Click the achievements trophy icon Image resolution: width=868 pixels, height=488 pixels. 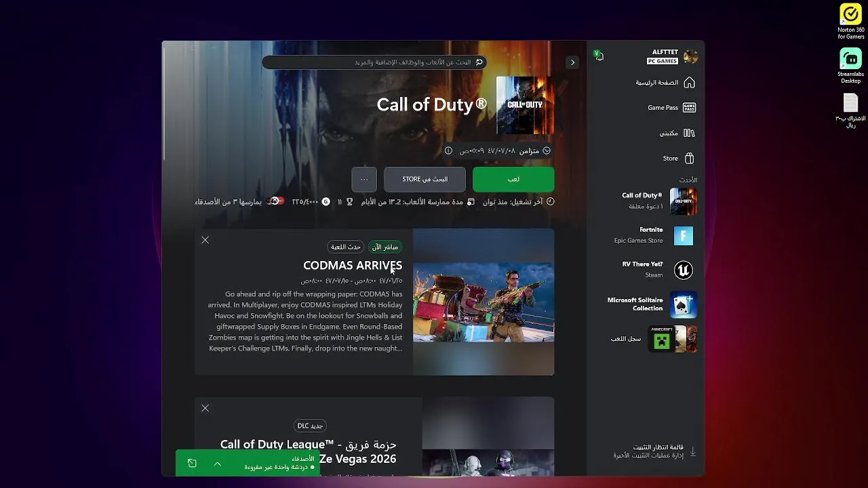pyautogui.click(x=349, y=201)
